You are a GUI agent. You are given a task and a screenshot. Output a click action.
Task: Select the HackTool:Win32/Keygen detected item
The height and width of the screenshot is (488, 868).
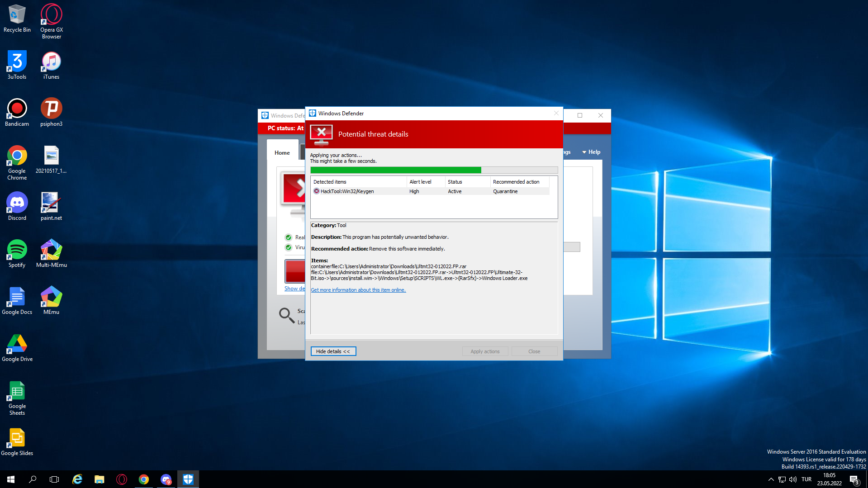point(347,191)
